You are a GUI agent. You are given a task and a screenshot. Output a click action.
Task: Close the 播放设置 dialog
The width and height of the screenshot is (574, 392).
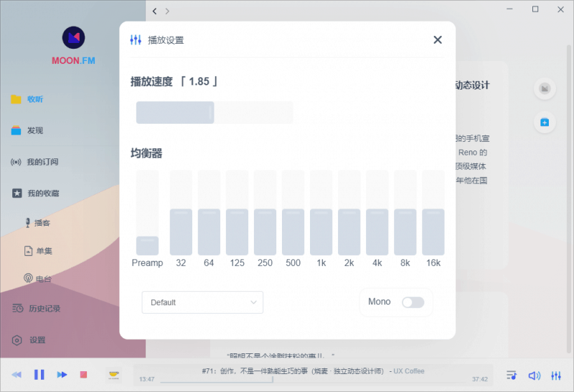[438, 40]
